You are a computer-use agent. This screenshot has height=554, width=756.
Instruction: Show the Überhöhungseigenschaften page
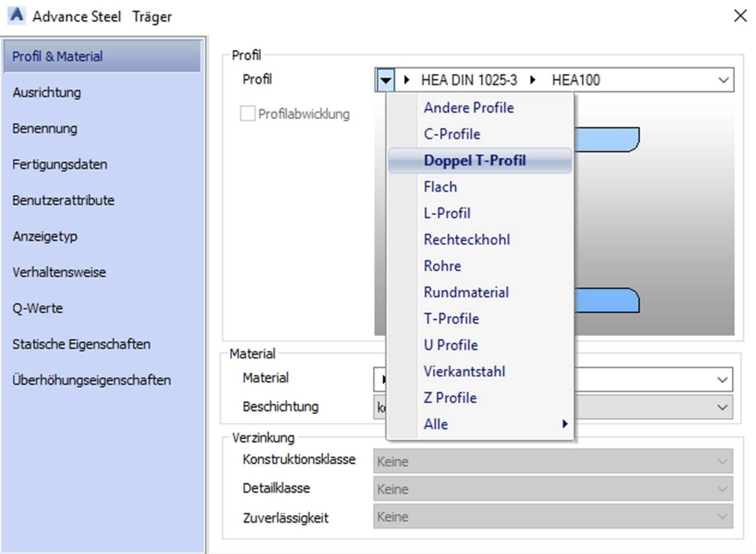(x=91, y=380)
